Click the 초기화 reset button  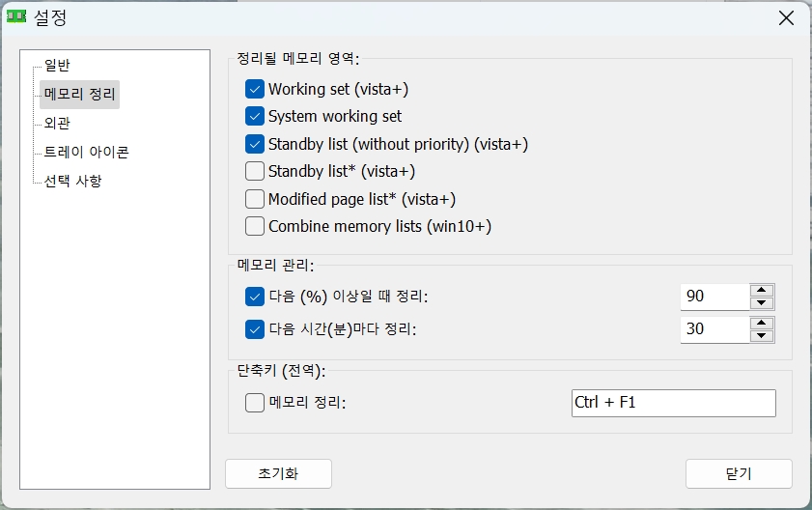[x=279, y=473]
